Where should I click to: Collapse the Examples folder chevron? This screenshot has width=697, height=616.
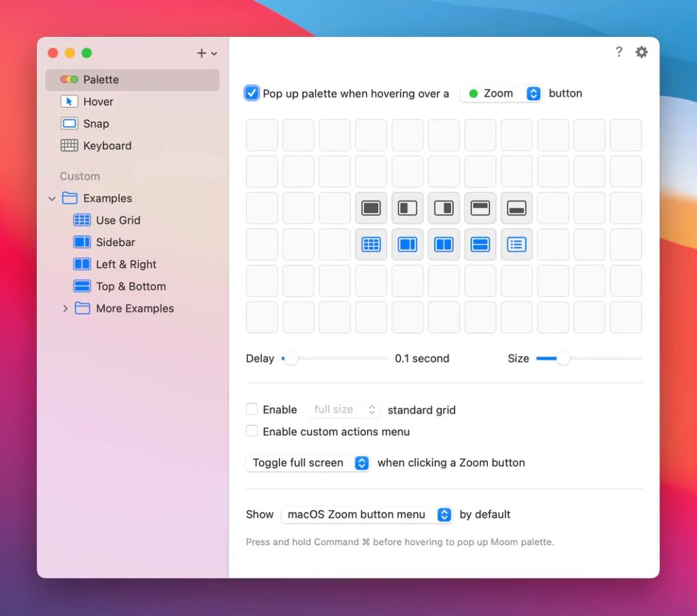52,198
